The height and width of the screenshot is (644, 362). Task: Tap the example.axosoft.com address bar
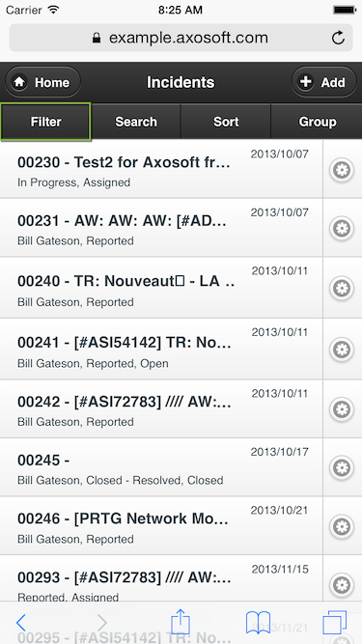(x=181, y=38)
